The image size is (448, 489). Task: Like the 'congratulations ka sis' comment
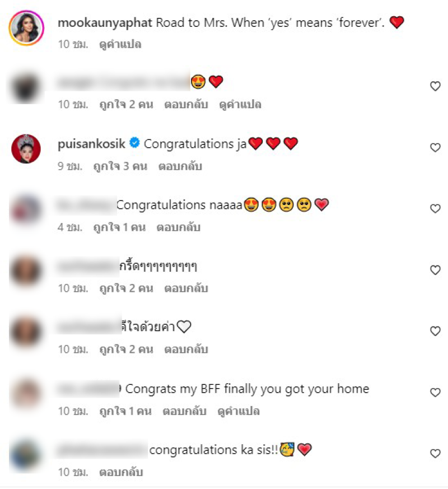tap(435, 453)
